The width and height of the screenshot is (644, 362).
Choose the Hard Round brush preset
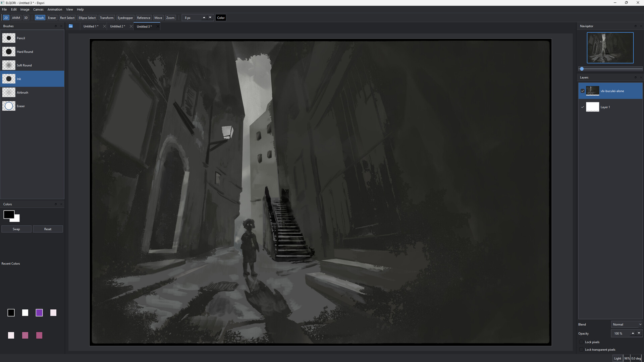point(32,52)
